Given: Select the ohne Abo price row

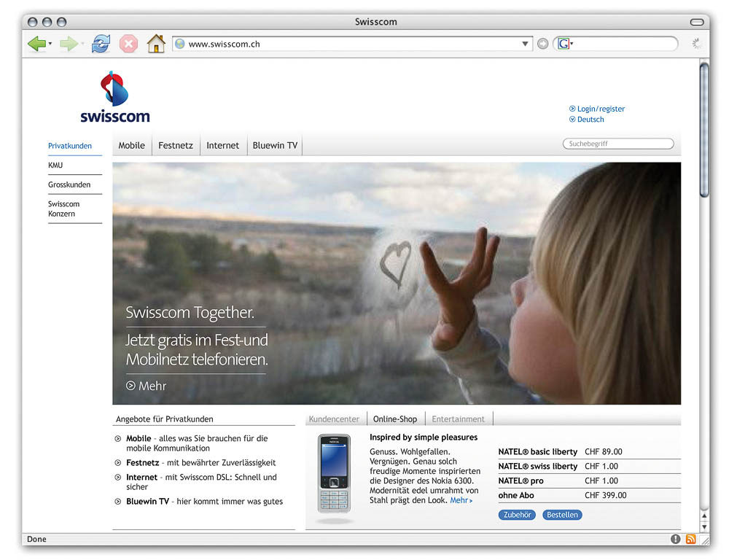Looking at the screenshot, I should point(589,495).
